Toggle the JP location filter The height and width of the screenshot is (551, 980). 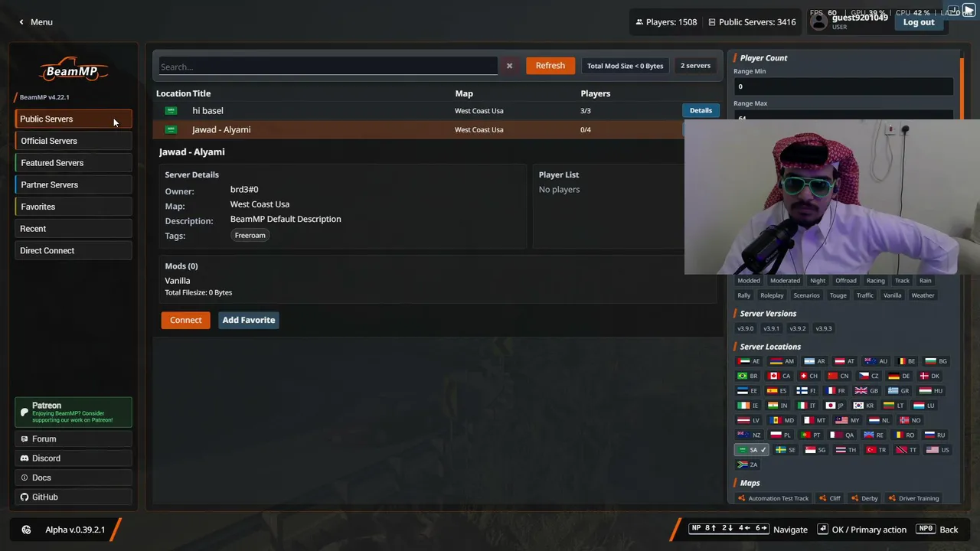(835, 406)
